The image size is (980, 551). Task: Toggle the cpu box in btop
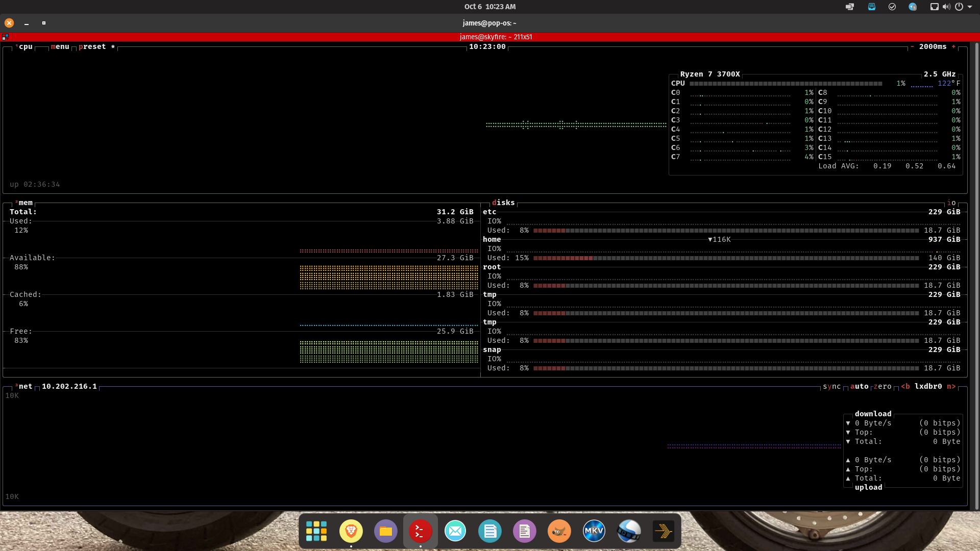coord(25,46)
